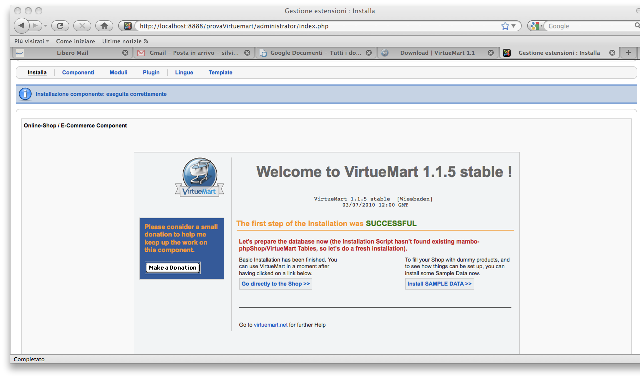Image resolution: width=640 pixels, height=378 pixels.
Task: Open the back/forward history dropdown arrow
Action: pyautogui.click(x=45, y=26)
